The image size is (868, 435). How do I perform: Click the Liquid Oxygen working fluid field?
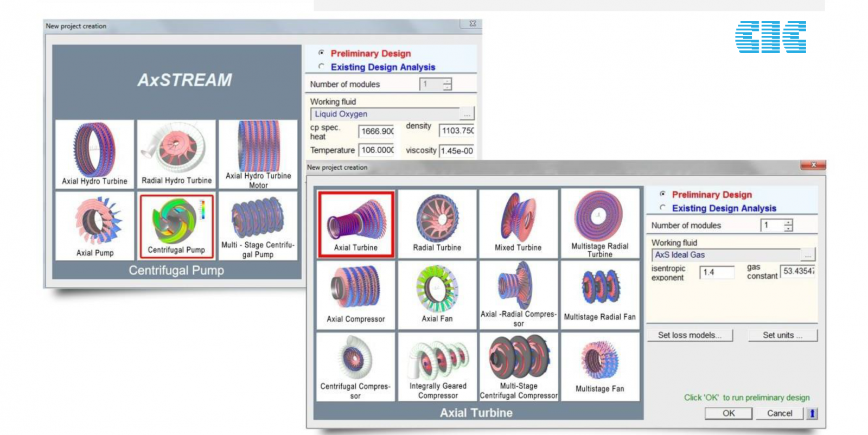[x=385, y=114]
